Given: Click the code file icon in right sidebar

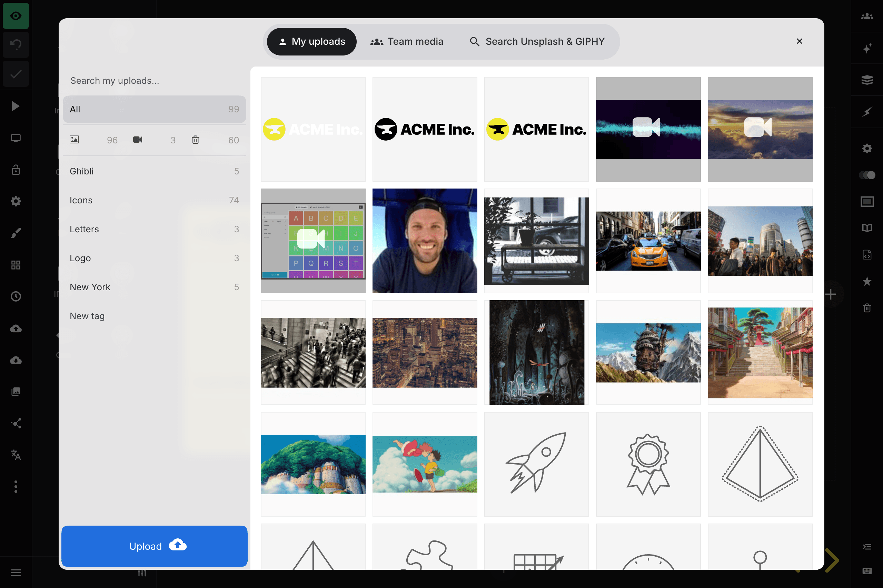Looking at the screenshot, I should pos(867,255).
